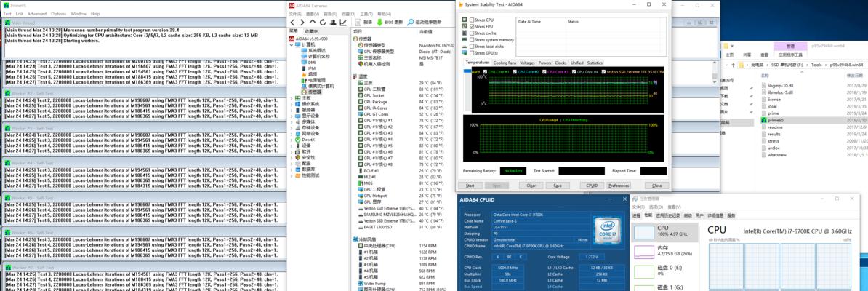This screenshot has width=868, height=291.
Task: Uncheck the Stress FPU checkbox
Action: point(472,27)
